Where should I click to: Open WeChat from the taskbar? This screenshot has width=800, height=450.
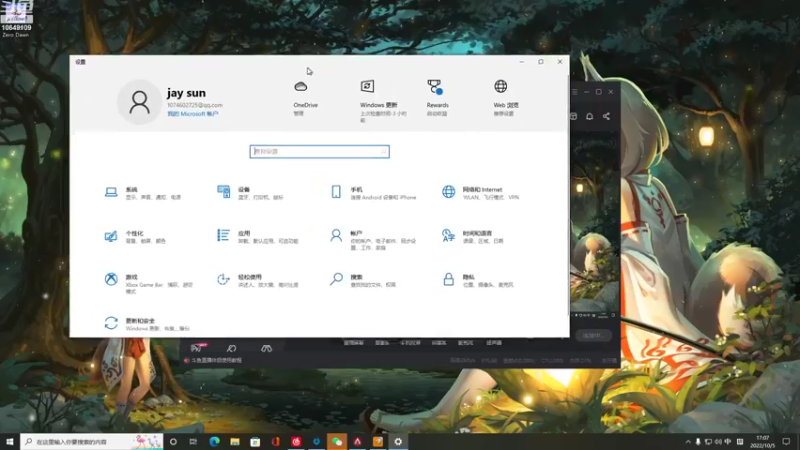337,441
